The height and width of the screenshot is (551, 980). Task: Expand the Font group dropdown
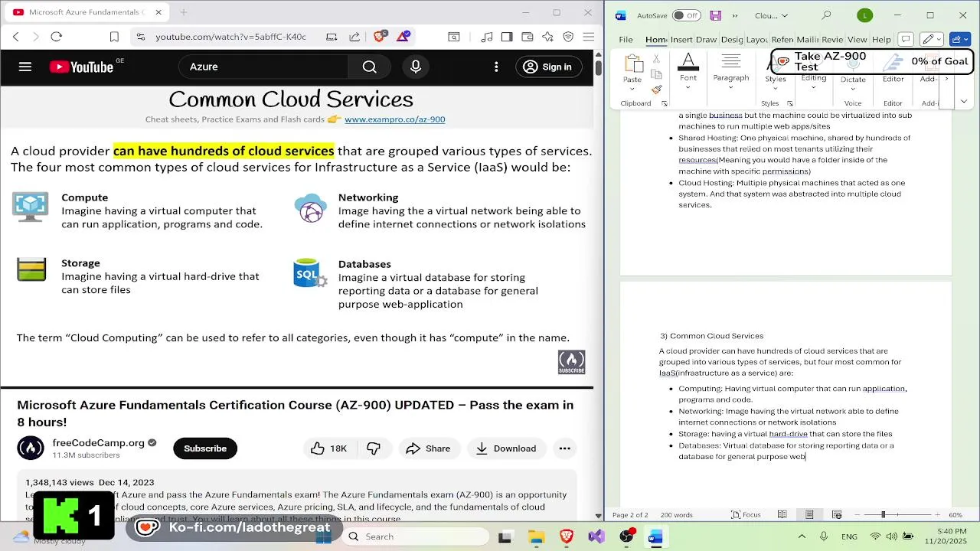[688, 87]
